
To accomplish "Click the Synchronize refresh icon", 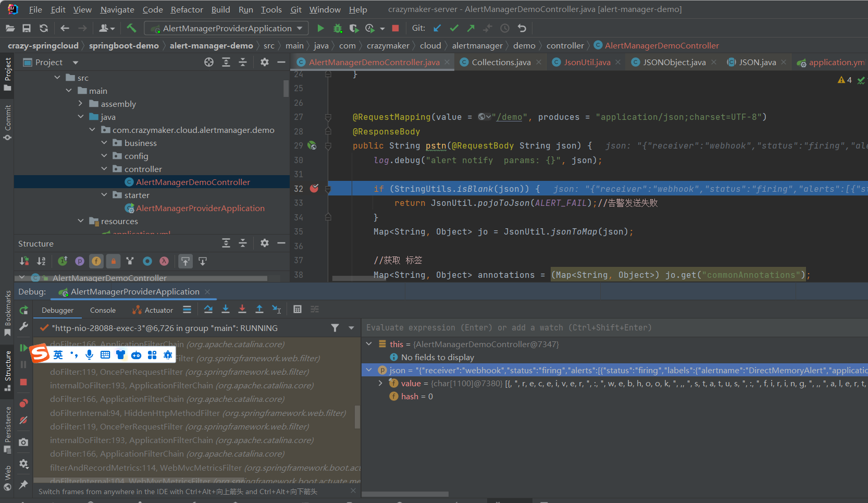I will (x=44, y=28).
